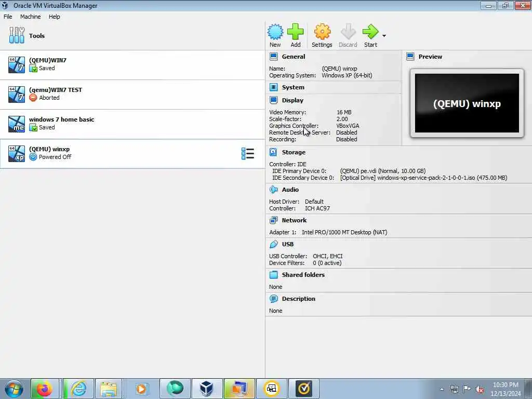Click the Storage disk icon
Image resolution: width=532 pixels, height=399 pixels.
click(x=273, y=152)
